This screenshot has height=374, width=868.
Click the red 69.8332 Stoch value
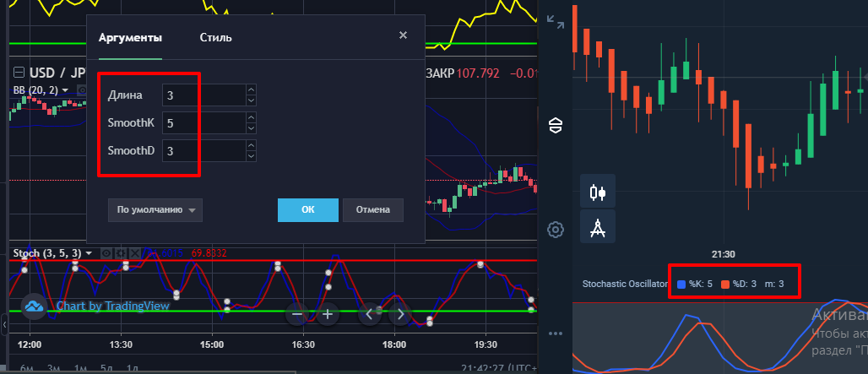(209, 253)
